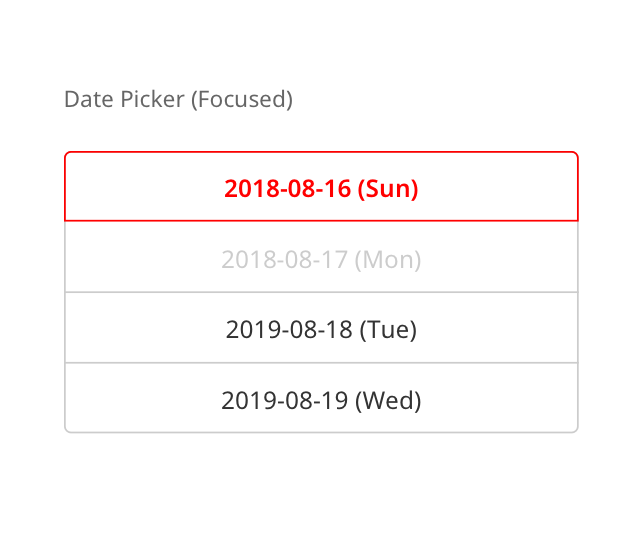Click the red highlighted Sunday date row
This screenshot has height=542, width=640.
tap(321, 188)
